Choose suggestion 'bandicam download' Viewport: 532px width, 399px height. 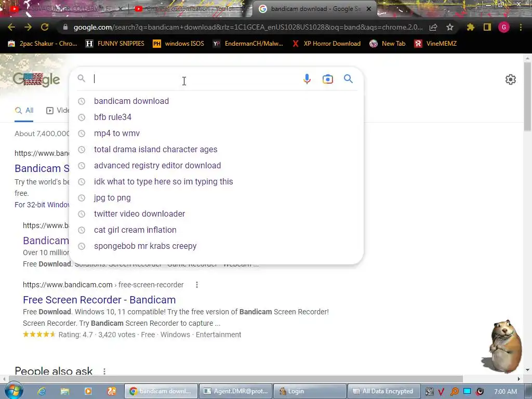(x=217, y=101)
